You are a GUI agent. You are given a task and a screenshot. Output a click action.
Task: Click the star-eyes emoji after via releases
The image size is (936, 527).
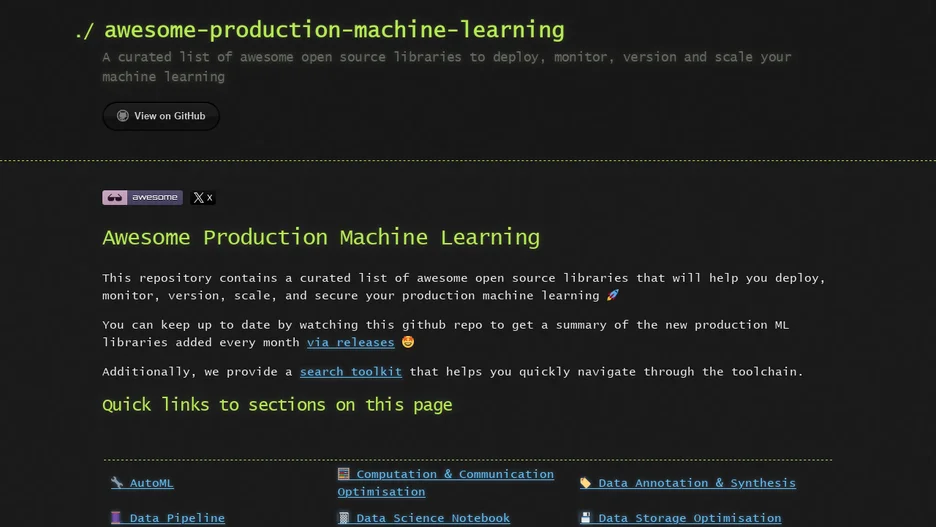pos(408,341)
